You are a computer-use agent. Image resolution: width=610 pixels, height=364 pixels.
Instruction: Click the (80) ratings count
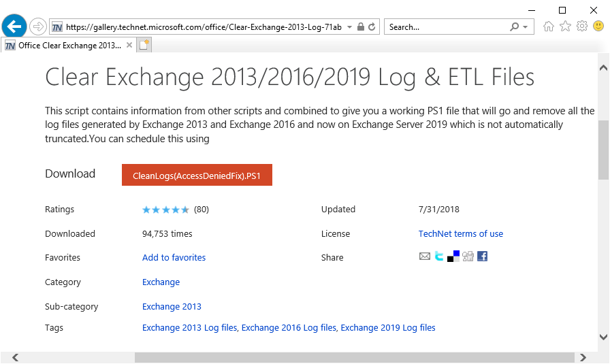coord(201,210)
